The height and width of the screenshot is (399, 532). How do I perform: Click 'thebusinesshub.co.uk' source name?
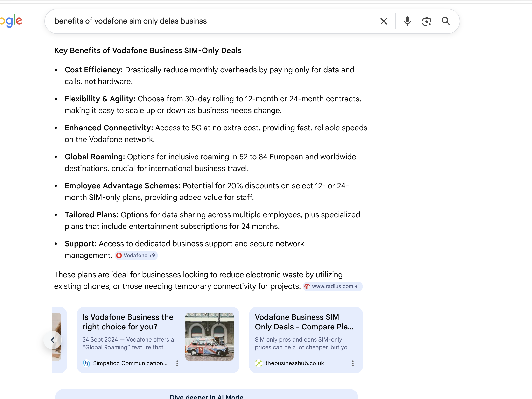[295, 363]
